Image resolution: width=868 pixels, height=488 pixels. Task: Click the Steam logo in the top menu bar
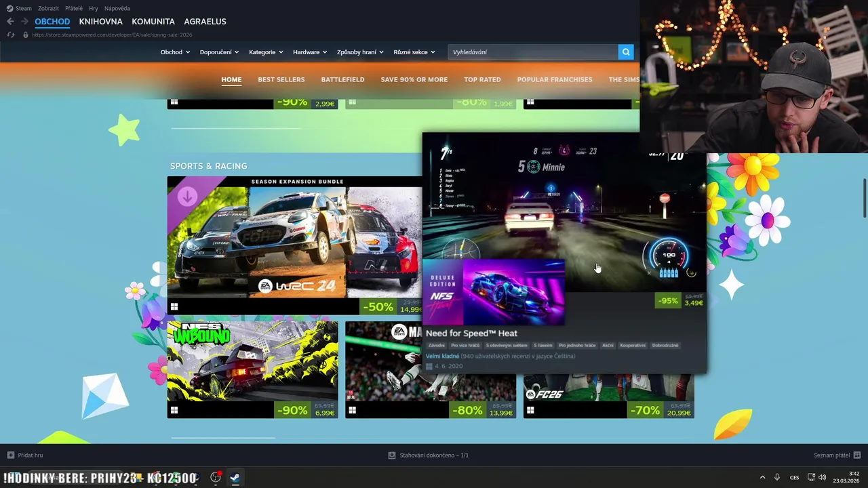coord(9,8)
